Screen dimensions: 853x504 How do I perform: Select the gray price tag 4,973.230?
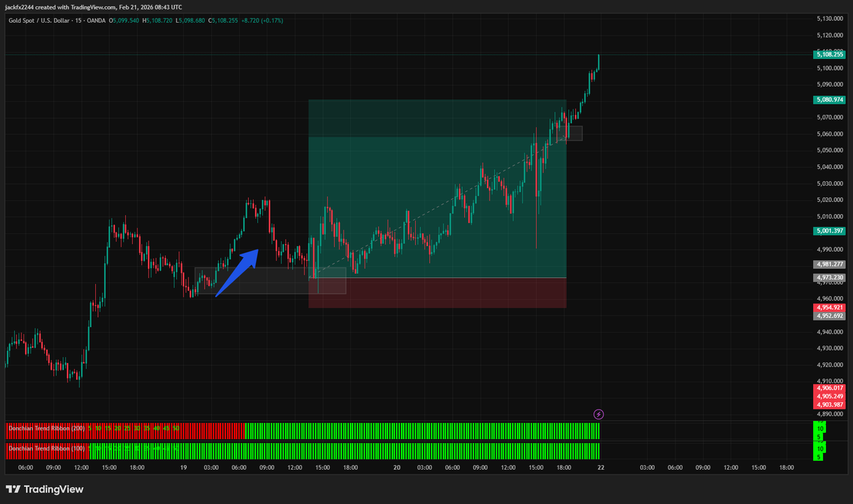pos(830,277)
